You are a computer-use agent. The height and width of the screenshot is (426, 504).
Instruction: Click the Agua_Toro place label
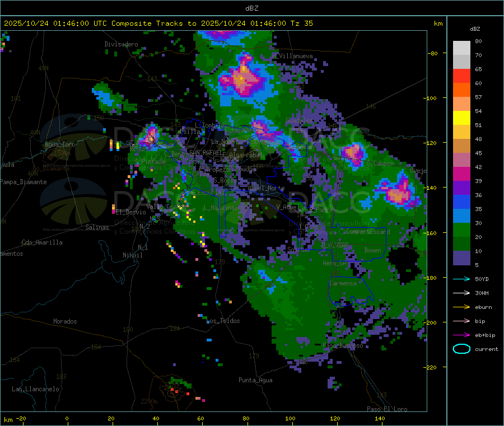pyautogui.click(x=60, y=144)
